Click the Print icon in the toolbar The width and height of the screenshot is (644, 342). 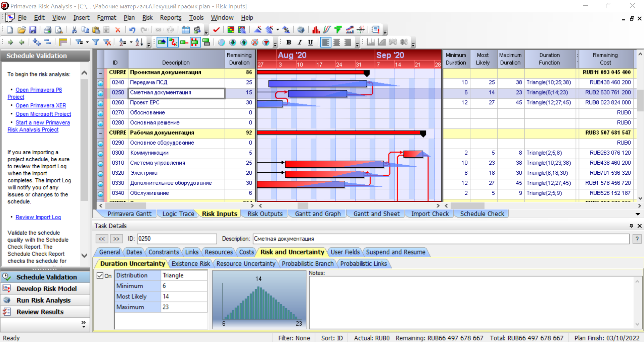48,30
